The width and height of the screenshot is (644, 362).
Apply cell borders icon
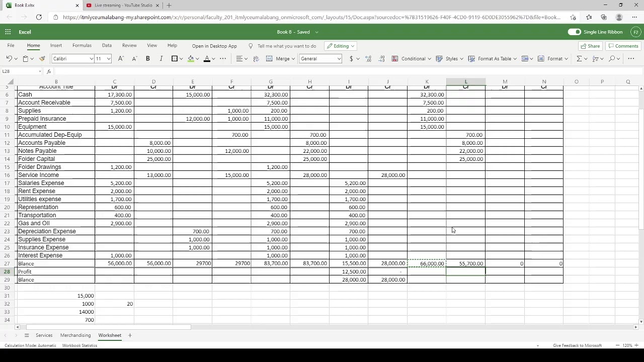(x=175, y=59)
